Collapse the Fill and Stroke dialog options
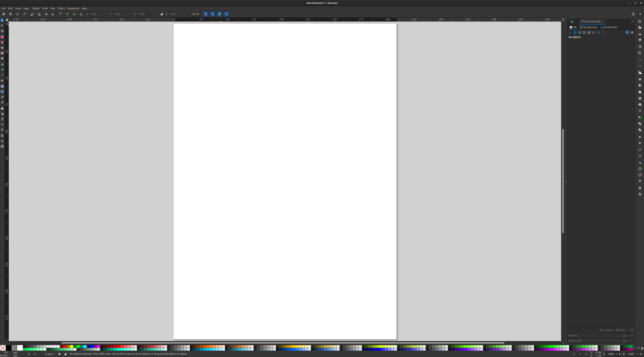The width and height of the screenshot is (644, 357). tap(633, 21)
